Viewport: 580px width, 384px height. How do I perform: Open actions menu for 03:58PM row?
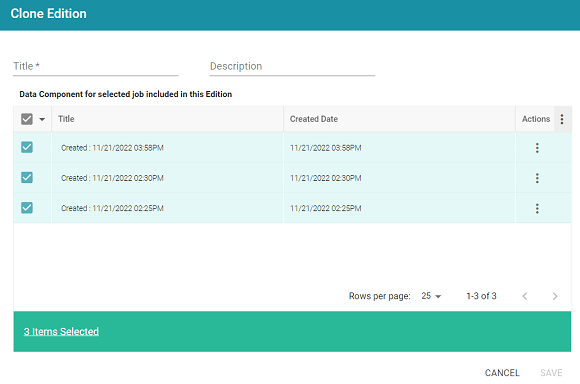(537, 148)
